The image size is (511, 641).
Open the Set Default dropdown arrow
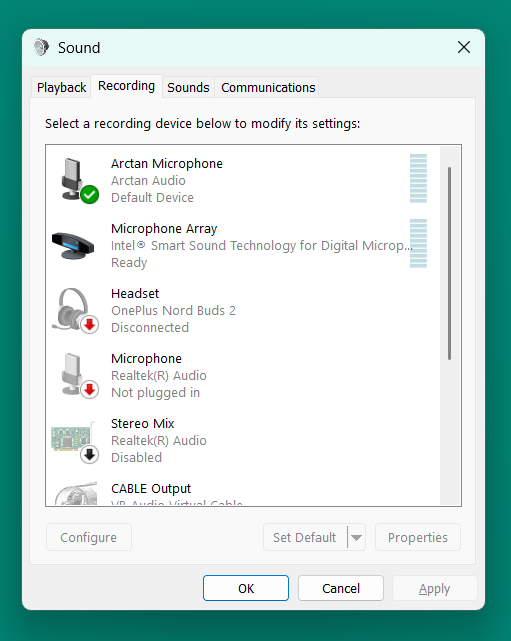tap(356, 537)
